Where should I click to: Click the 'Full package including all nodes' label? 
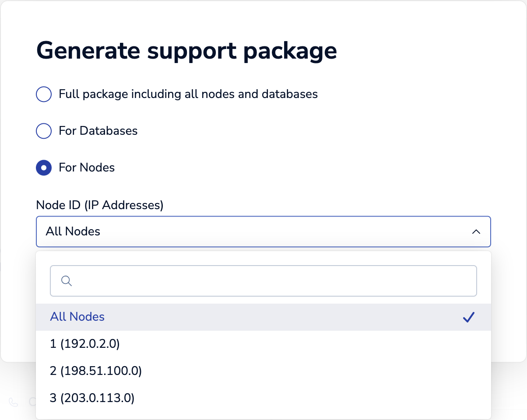tap(188, 94)
